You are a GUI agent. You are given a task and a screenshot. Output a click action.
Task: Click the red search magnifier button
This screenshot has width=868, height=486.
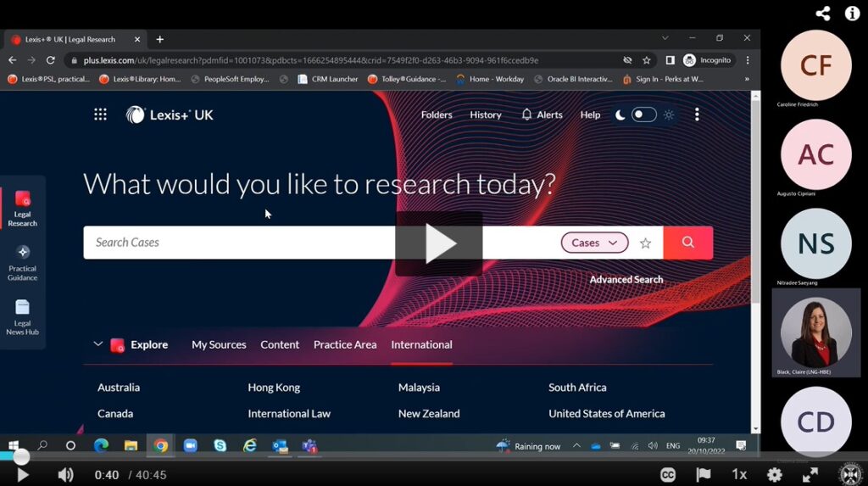(x=688, y=243)
